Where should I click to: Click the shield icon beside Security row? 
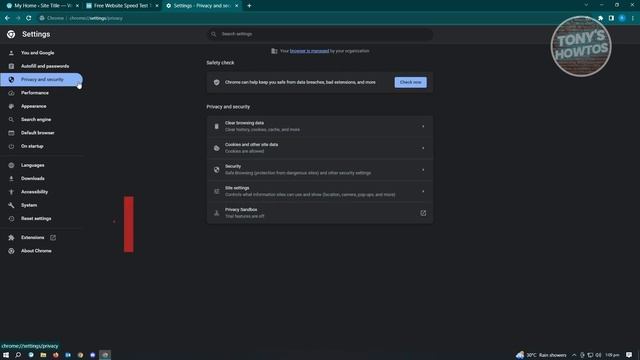pyautogui.click(x=217, y=170)
